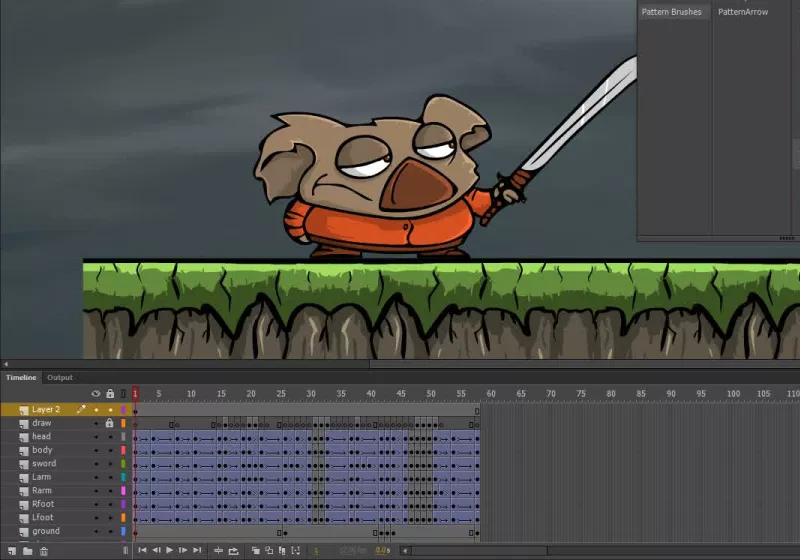Unlock the draw layer
The width and height of the screenshot is (800, 560).
pos(109,423)
